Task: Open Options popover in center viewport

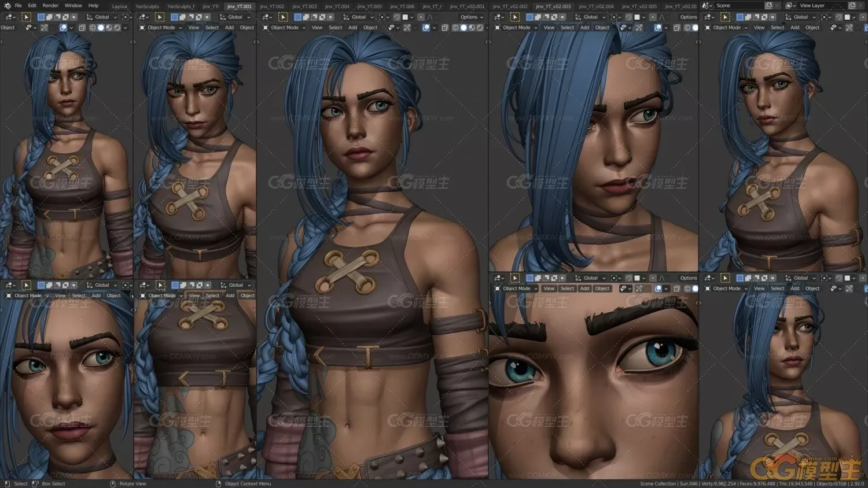Action: [x=472, y=17]
